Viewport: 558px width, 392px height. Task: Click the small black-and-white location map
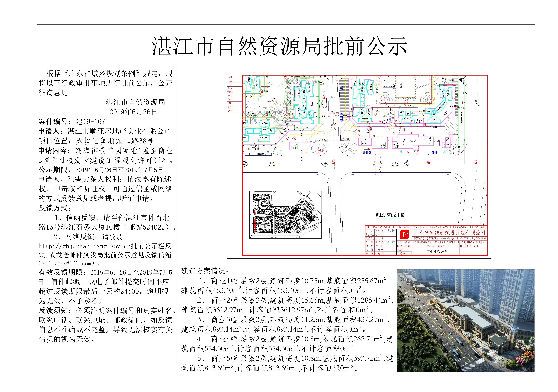[285, 215]
